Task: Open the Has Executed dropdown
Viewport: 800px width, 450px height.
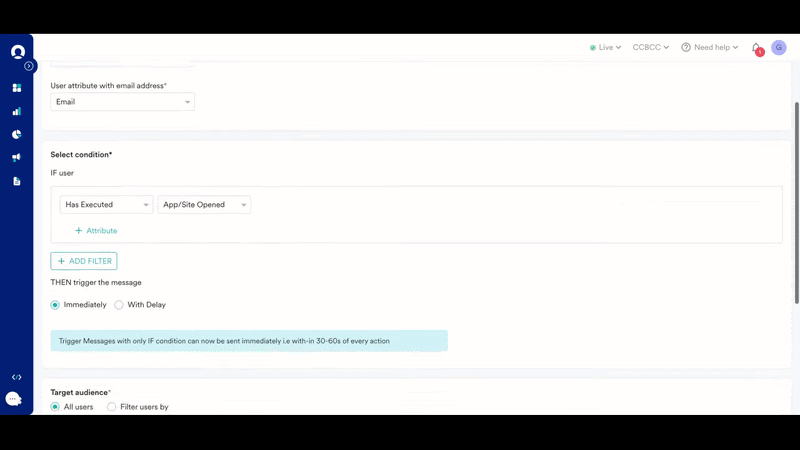Action: tap(106, 205)
